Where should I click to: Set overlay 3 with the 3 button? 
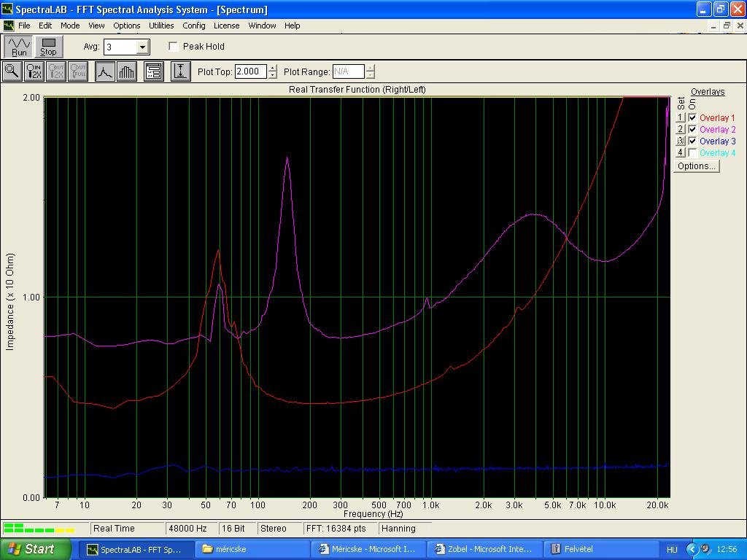point(681,141)
